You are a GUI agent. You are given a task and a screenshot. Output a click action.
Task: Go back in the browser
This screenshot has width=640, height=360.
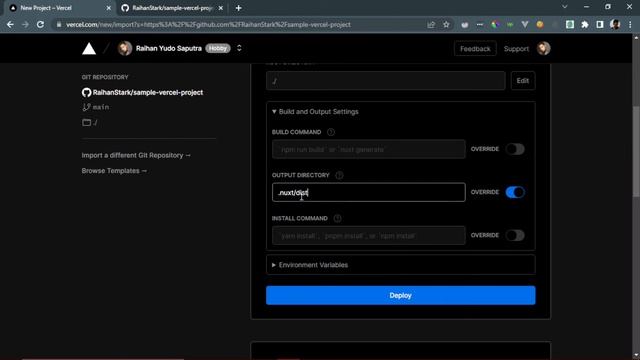coord(10,25)
